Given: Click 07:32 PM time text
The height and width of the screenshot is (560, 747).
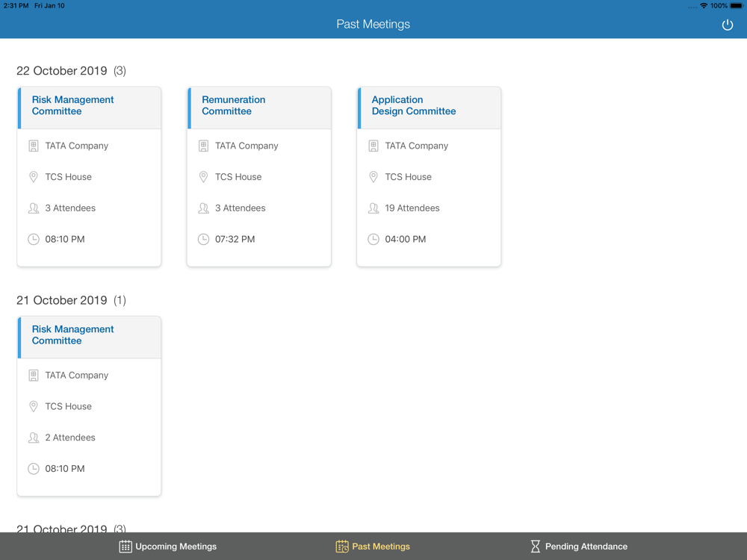Looking at the screenshot, I should click(x=235, y=239).
